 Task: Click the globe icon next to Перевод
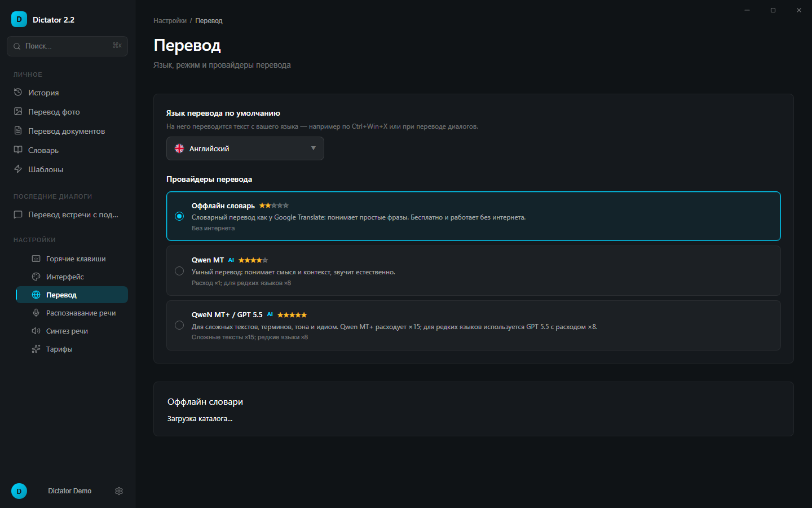[36, 295]
